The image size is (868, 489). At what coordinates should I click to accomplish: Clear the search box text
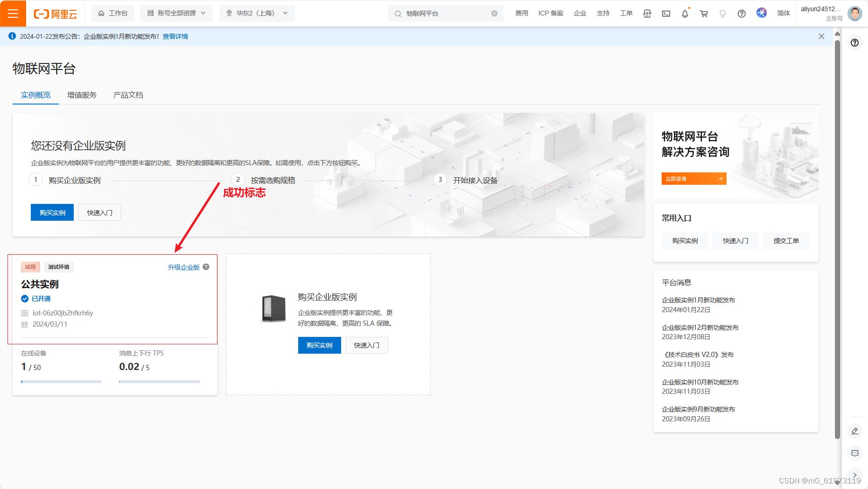494,14
